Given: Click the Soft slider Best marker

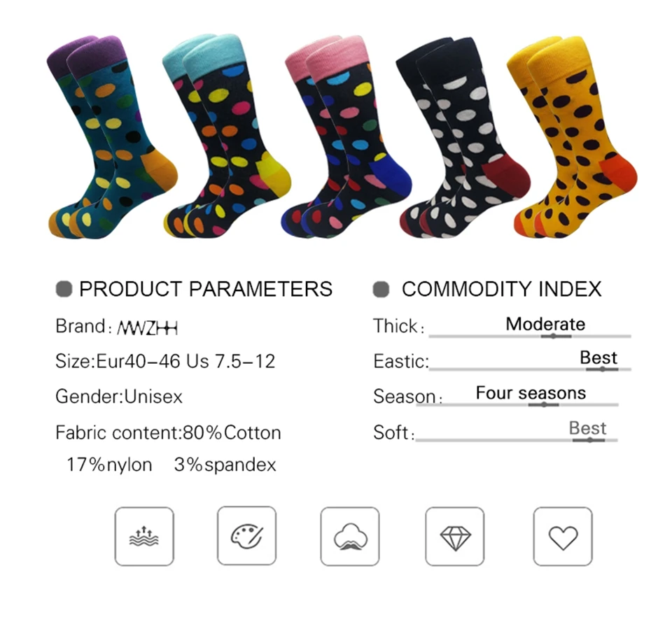Looking at the screenshot, I should 589,440.
